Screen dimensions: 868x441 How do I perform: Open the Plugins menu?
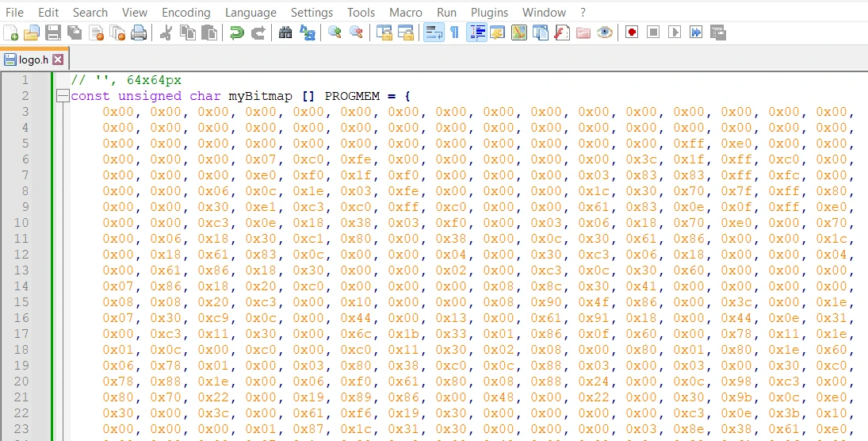pos(489,12)
